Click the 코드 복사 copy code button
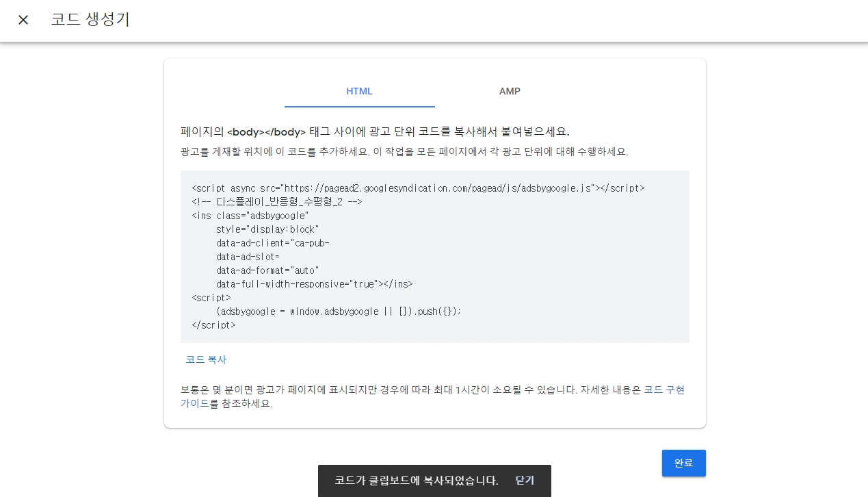 click(x=206, y=359)
